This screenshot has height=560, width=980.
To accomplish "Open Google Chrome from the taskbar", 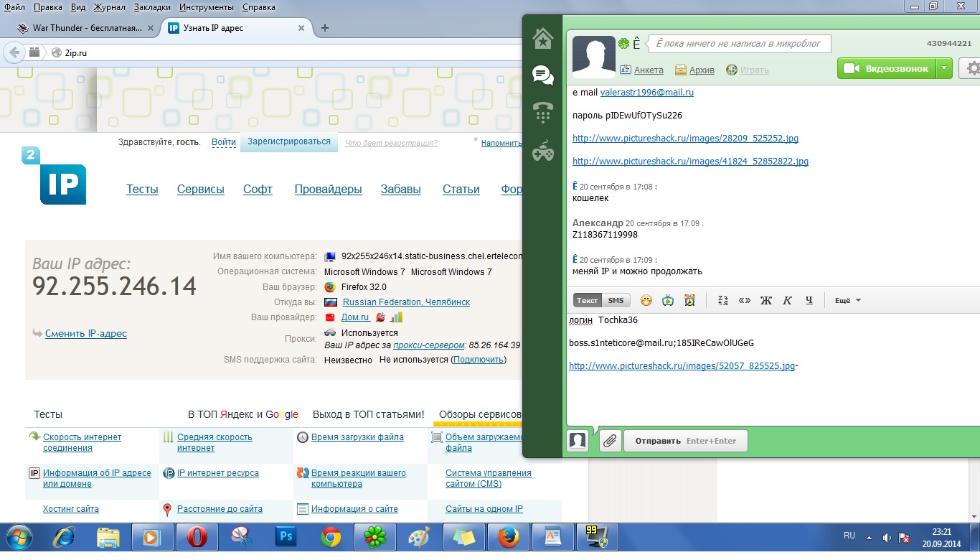I will (331, 537).
